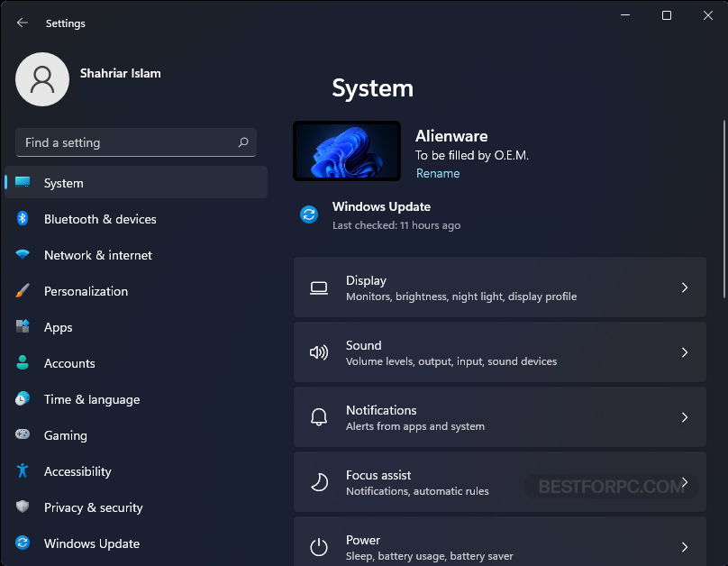Click the System page heading

point(372,88)
